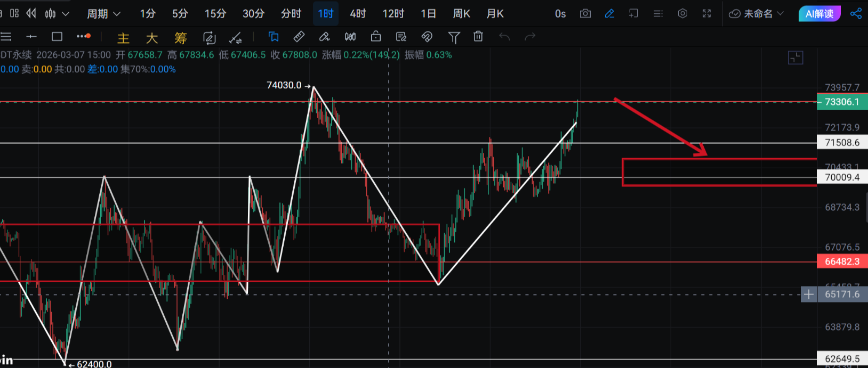Open the 未命名 layout dropdown
The height and width of the screenshot is (368, 868).
coord(756,14)
